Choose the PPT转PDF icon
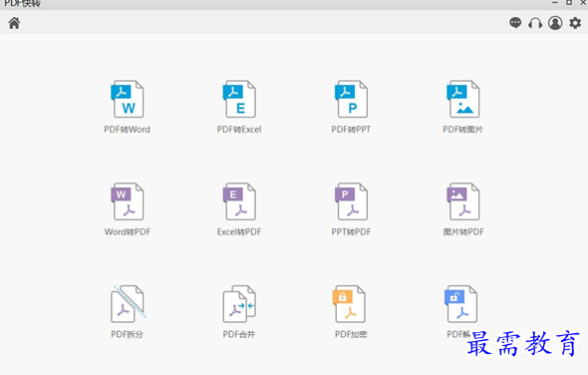This screenshot has height=375, width=588. pos(351,201)
